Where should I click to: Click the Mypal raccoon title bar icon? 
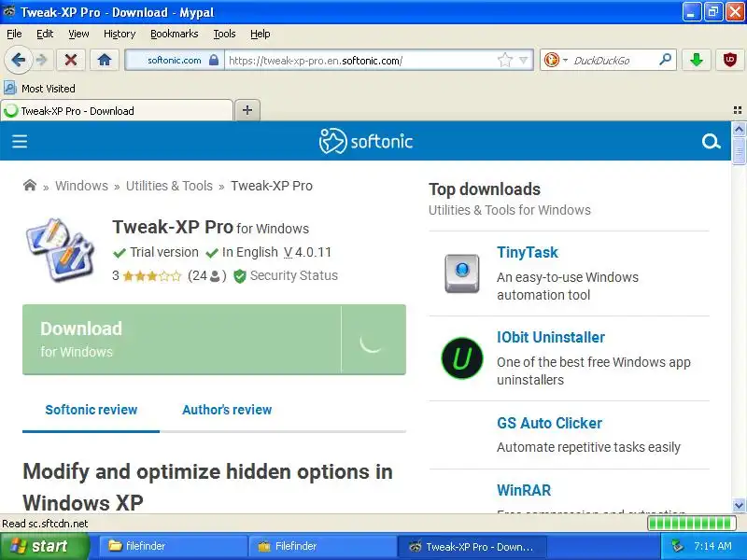(x=9, y=11)
